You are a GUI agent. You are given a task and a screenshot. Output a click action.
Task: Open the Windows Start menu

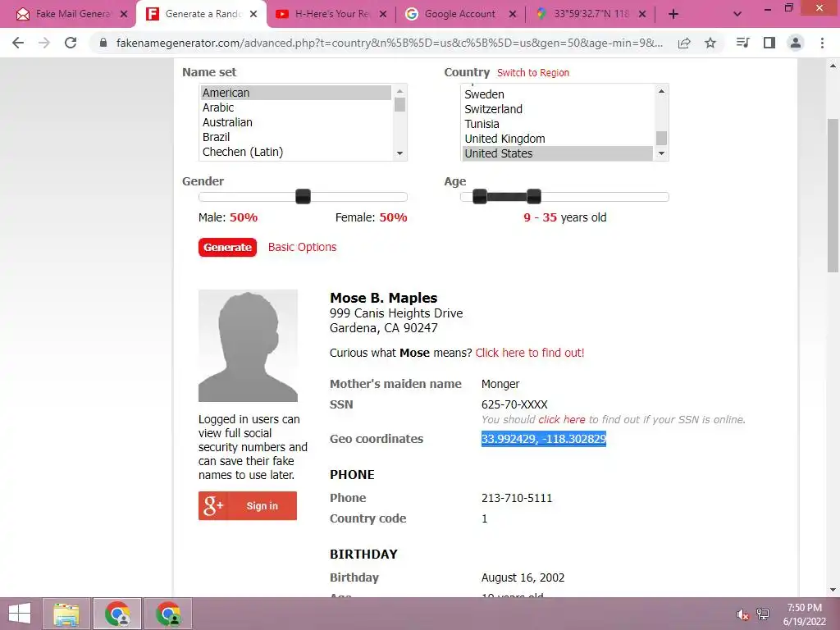coord(20,614)
